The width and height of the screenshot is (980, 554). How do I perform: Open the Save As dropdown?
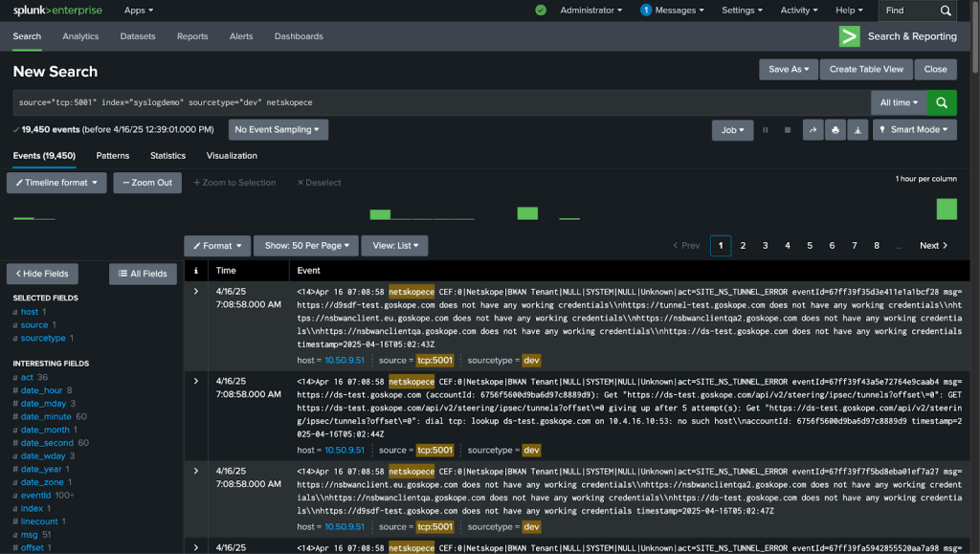[x=789, y=69]
